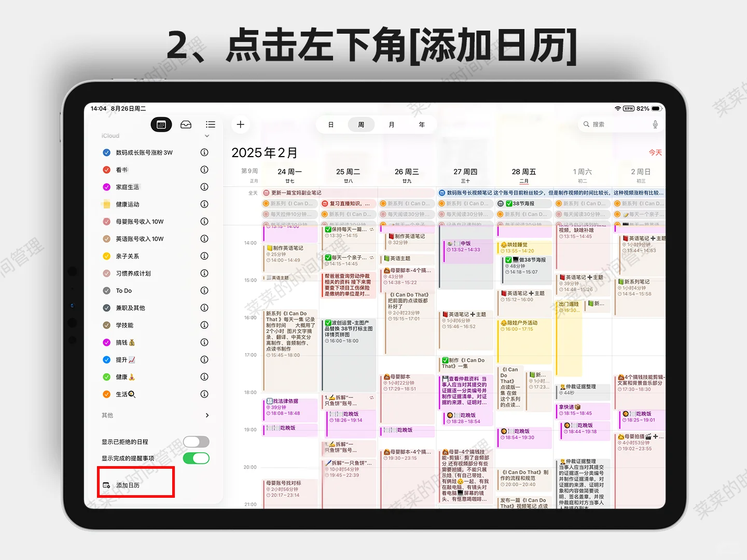Jump to today via 今天 link
Viewport: 747px width, 560px height.
(655, 152)
